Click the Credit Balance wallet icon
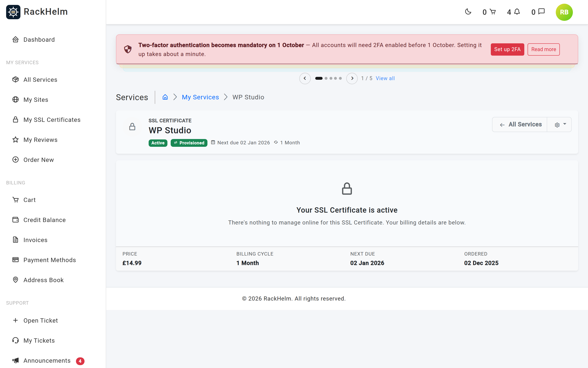The image size is (588, 368). pyautogui.click(x=16, y=220)
